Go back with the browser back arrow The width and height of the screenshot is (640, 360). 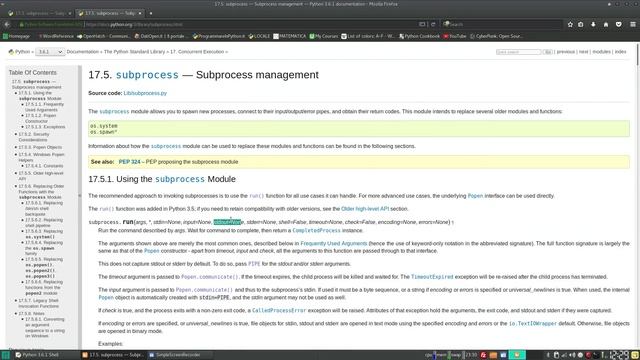(7, 24)
